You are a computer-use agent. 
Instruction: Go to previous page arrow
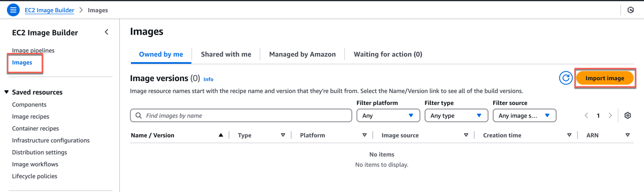point(586,116)
